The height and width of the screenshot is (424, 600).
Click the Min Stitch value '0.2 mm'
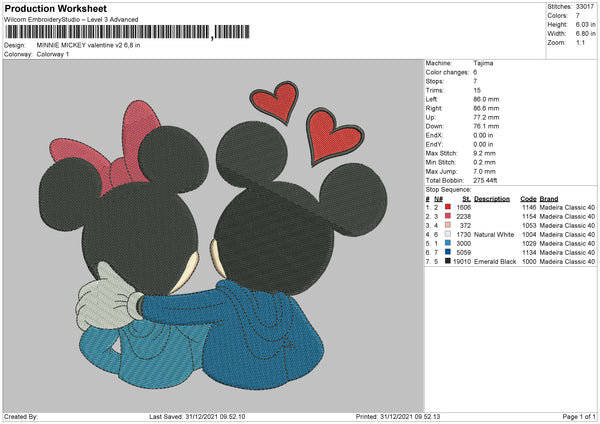(484, 162)
